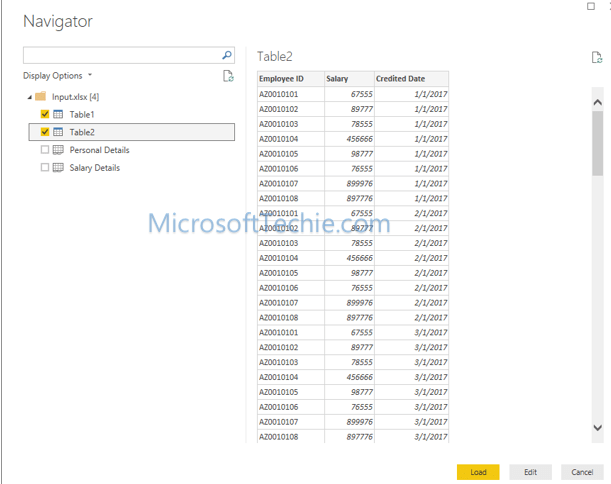Click the Input.xlsx folder icon
The height and width of the screenshot is (484, 611).
41,97
